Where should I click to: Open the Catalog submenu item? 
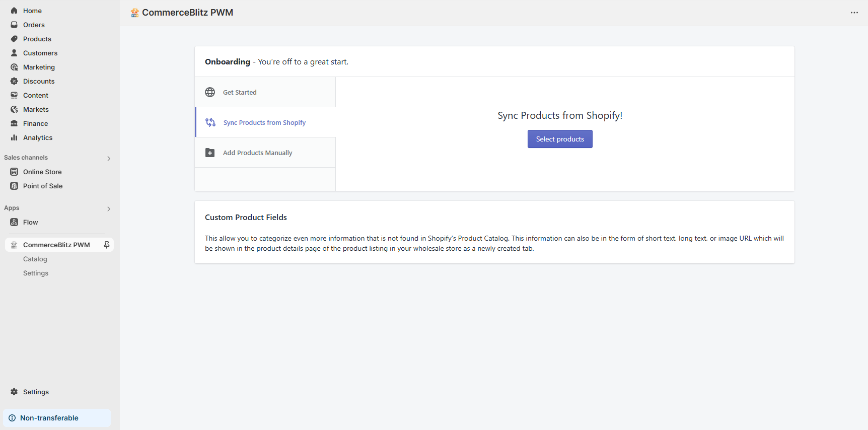coord(35,259)
